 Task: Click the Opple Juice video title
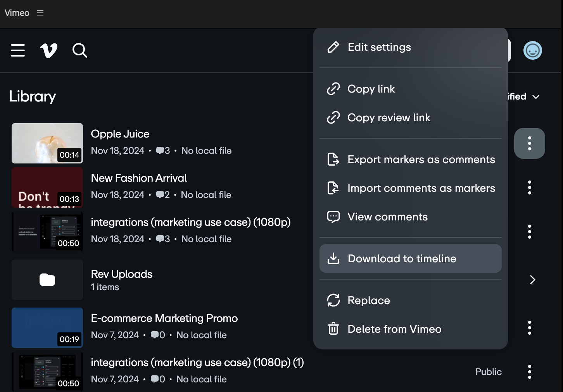click(x=120, y=134)
